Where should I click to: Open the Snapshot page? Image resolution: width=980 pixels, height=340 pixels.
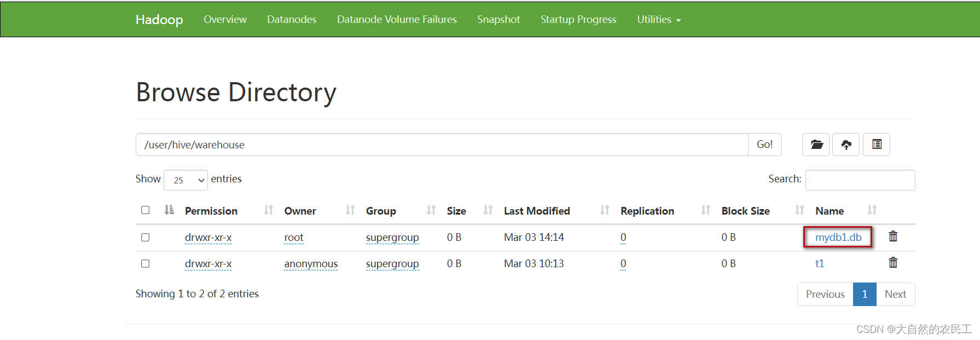(x=498, y=20)
